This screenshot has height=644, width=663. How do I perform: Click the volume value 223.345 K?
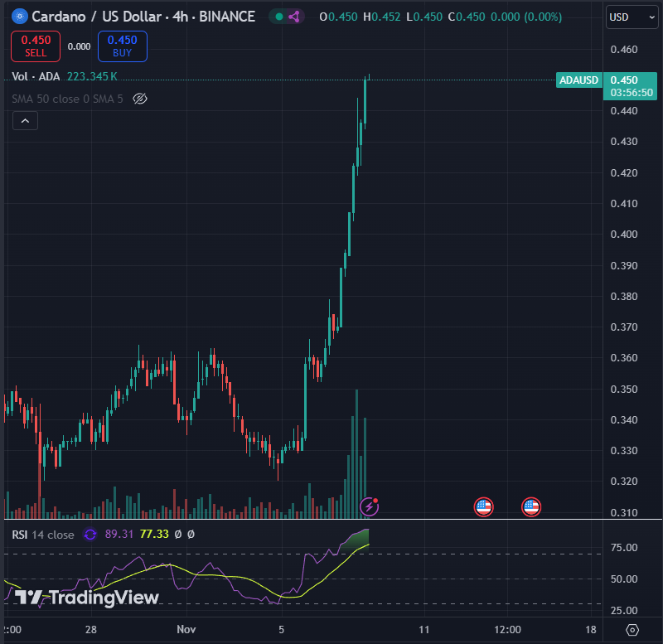[92, 76]
